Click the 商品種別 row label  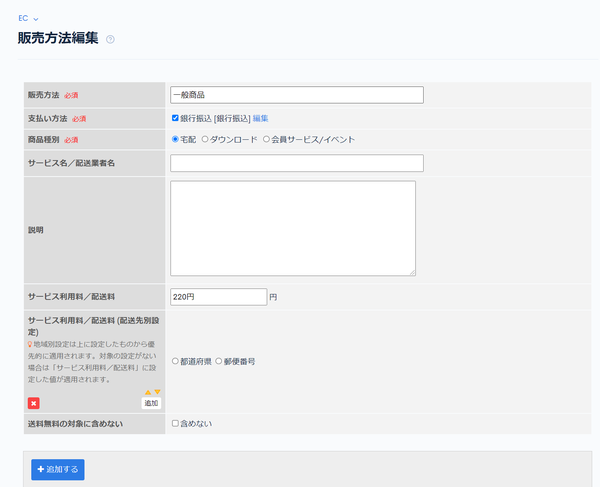click(44, 140)
